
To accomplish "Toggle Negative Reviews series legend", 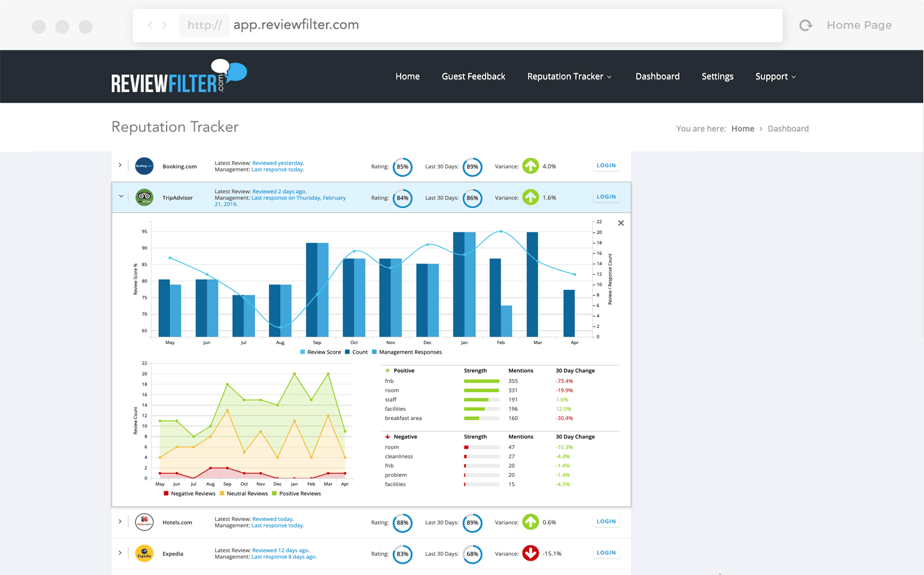I will click(x=189, y=494).
